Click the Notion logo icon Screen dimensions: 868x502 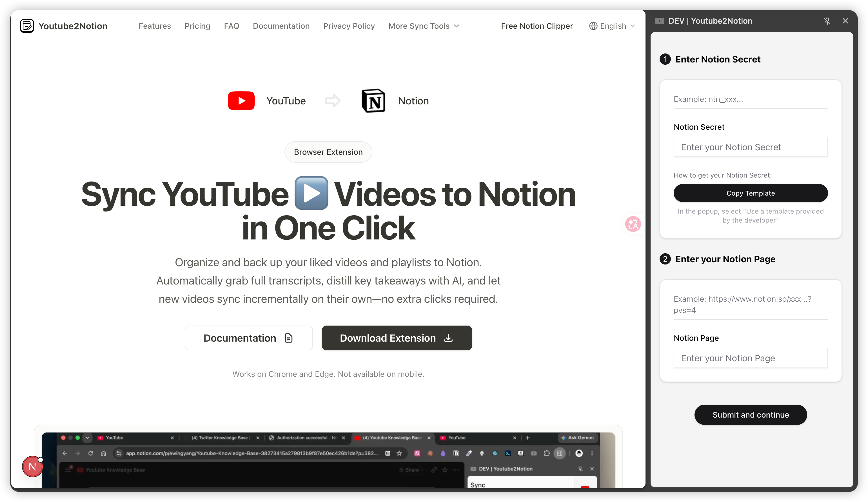(x=373, y=100)
